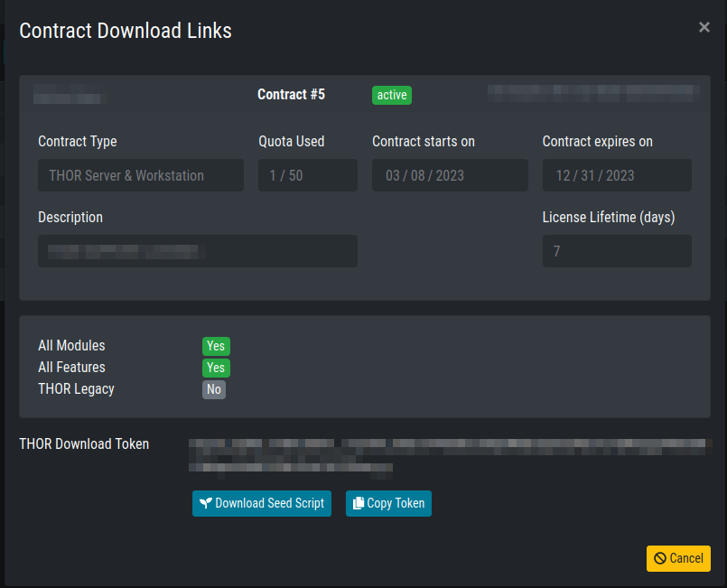Click the Description input field
The width and height of the screenshot is (727, 588).
(x=198, y=251)
